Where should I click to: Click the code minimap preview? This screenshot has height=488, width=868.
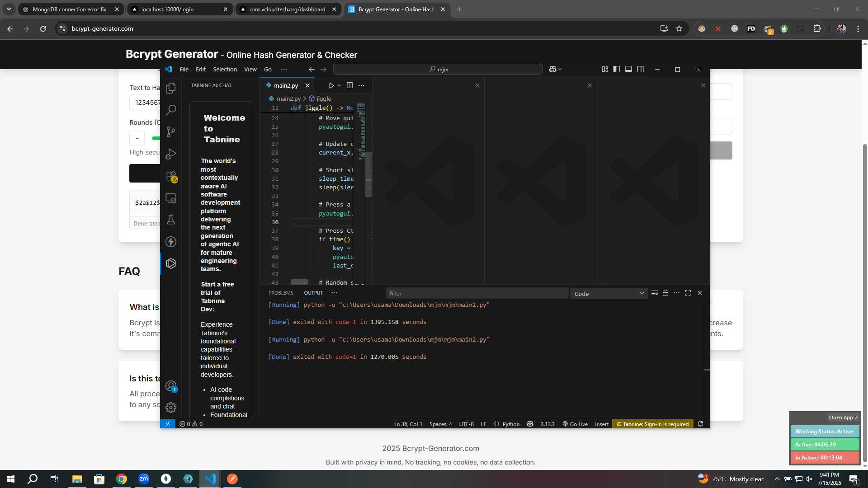tap(361, 131)
